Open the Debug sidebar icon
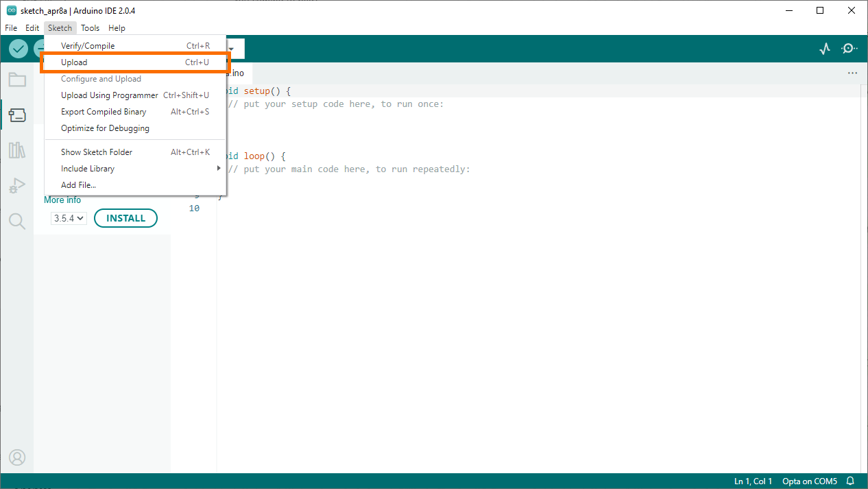This screenshot has height=489, width=868. [17, 185]
